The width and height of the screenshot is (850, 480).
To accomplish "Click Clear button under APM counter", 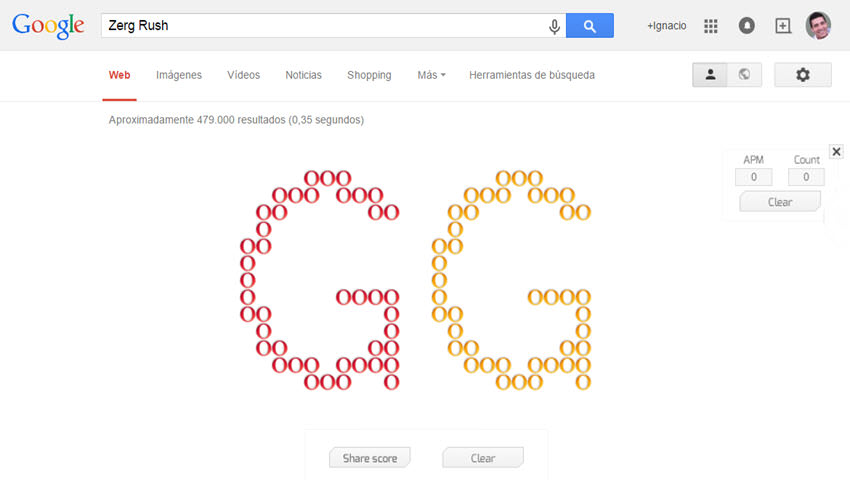I will pos(780,202).
